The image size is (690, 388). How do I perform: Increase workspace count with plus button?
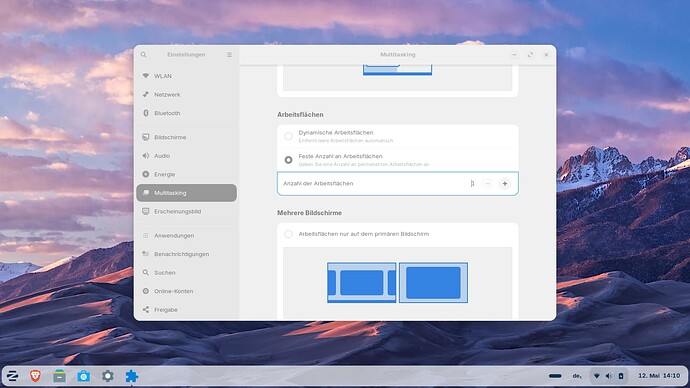(505, 183)
